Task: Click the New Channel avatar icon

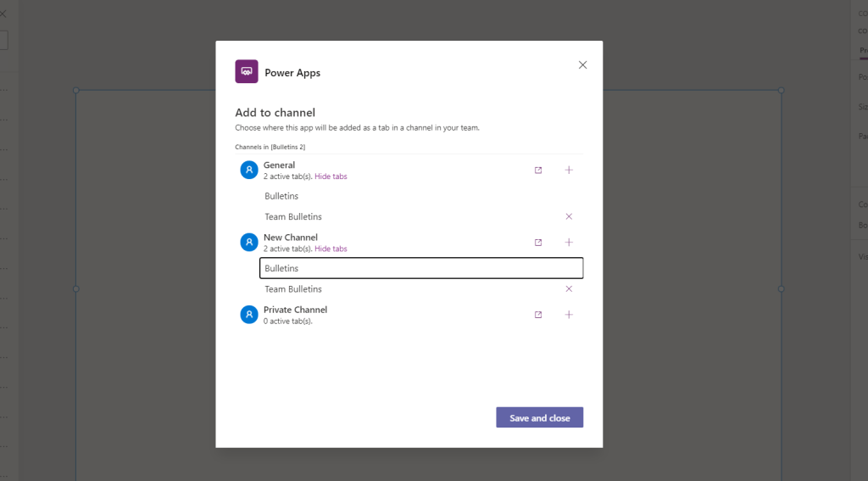Action: tap(248, 243)
